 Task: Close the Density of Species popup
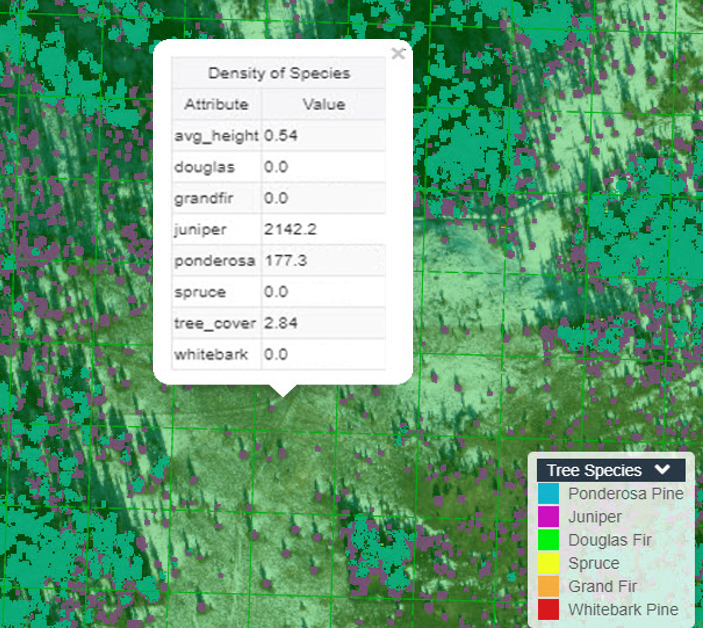pos(398,53)
